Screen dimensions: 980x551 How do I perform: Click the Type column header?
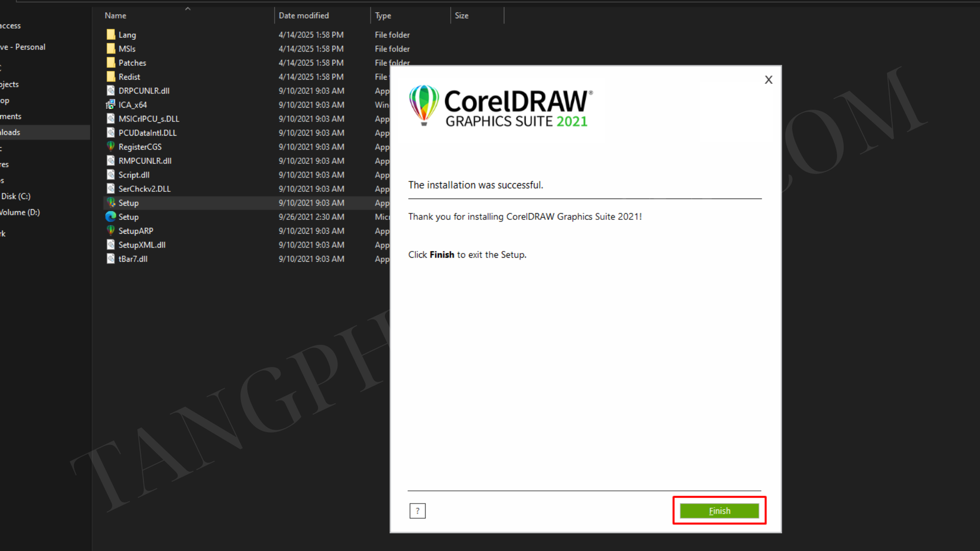383,16
